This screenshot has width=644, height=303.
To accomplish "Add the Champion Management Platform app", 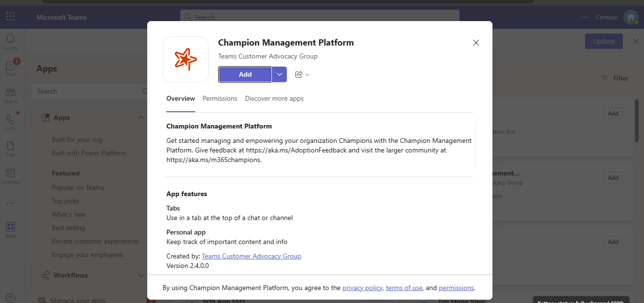I will (x=245, y=74).
